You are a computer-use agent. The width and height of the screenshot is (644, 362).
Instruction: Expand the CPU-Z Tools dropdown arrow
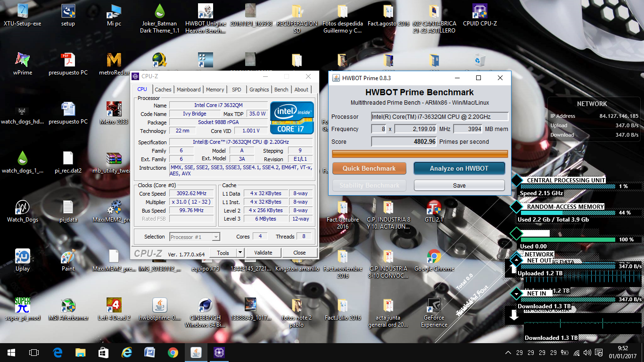coord(240,253)
